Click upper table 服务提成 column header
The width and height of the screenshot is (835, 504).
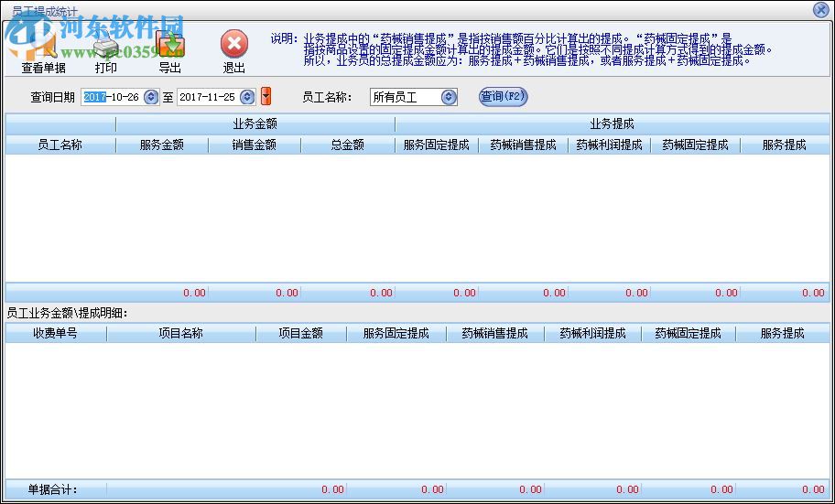tap(785, 145)
